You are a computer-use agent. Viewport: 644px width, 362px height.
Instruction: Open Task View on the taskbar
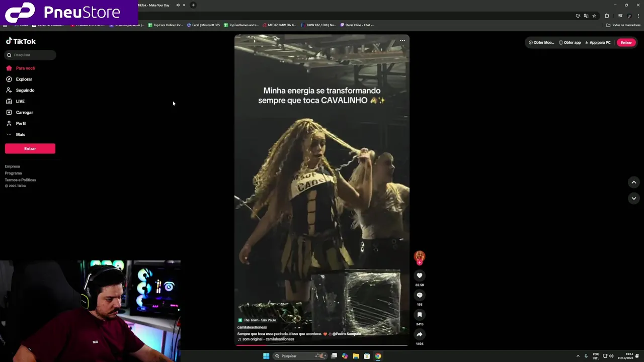coord(334,356)
